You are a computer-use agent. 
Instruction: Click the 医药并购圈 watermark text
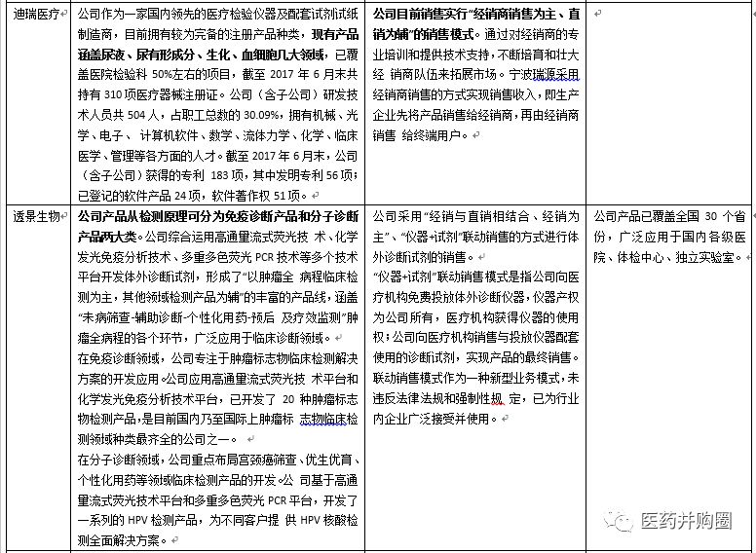(684, 523)
